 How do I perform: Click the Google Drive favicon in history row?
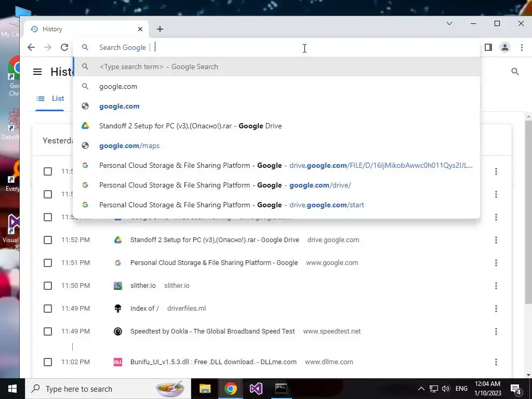(x=118, y=240)
